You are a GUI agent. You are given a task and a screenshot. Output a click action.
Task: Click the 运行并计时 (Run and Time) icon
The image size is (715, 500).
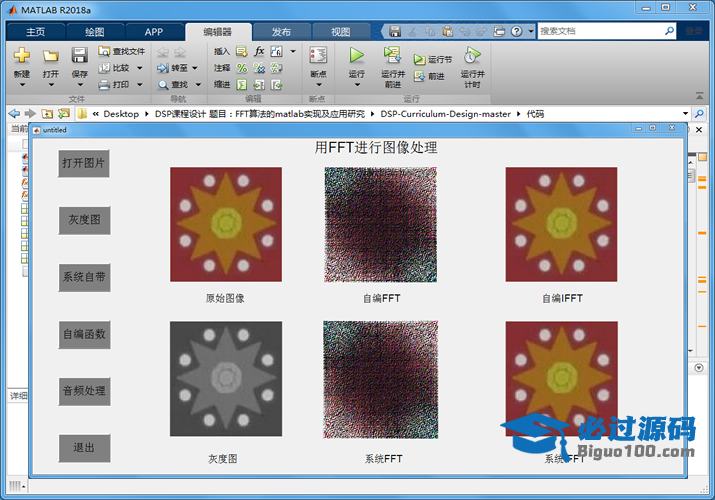pyautogui.click(x=472, y=55)
